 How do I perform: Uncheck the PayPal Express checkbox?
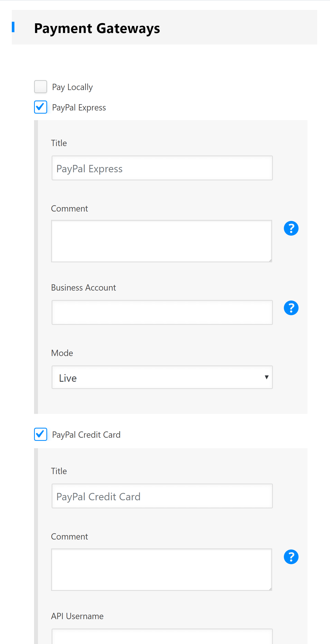click(x=41, y=107)
